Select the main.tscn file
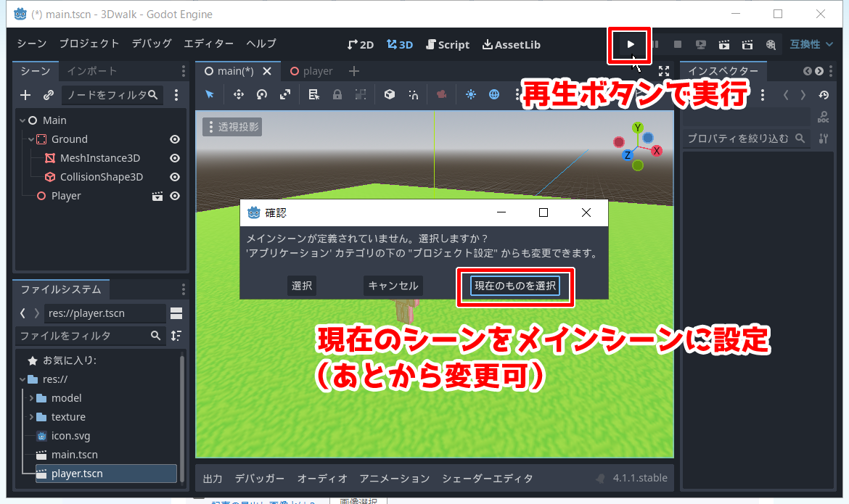Viewport: 849px width, 504px height. (74, 455)
